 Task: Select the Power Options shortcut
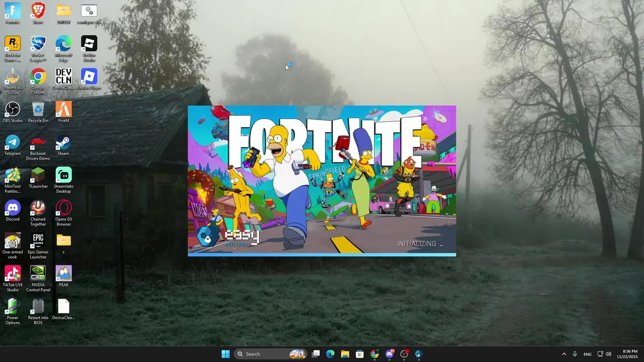[x=13, y=312]
